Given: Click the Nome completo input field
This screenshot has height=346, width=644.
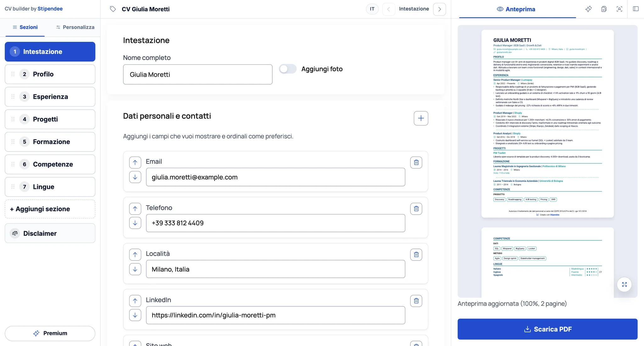Looking at the screenshot, I should (x=197, y=74).
